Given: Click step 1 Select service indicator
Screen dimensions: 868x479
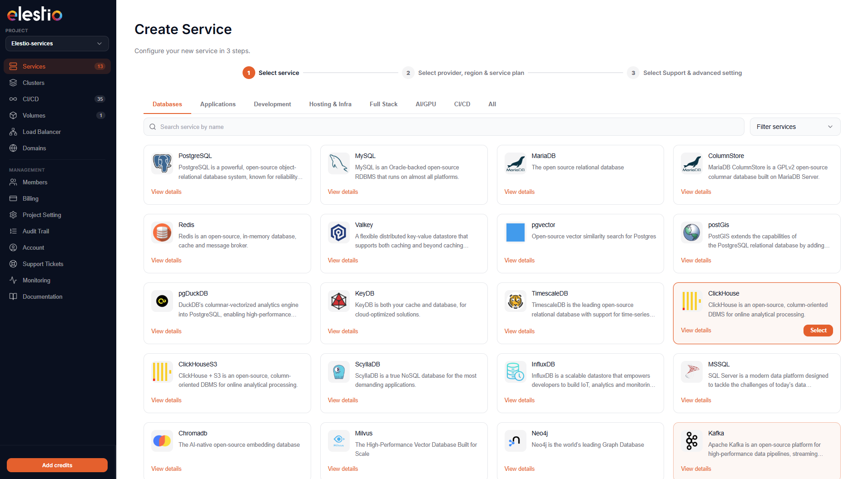Looking at the screenshot, I should click(271, 73).
